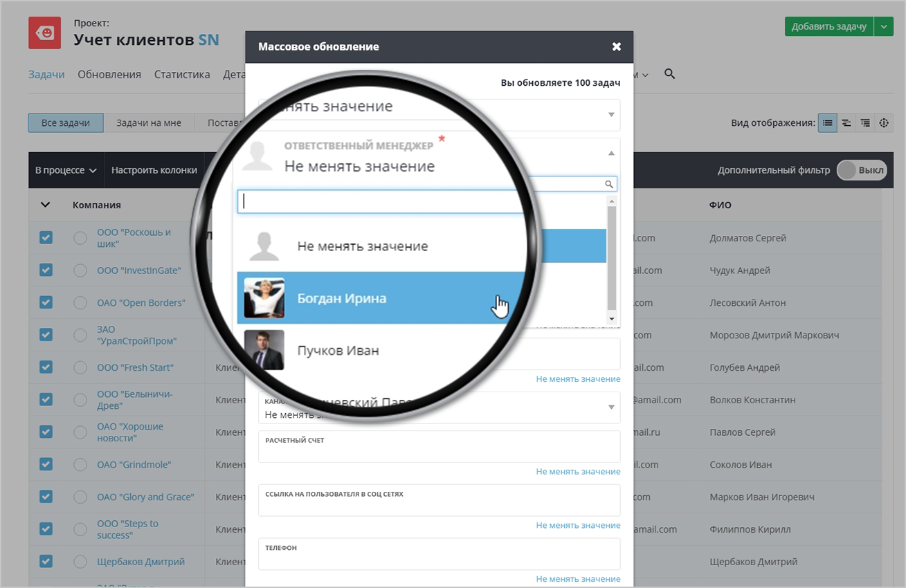
Task: Click the dropdown list scrollbar
Action: (x=611, y=259)
